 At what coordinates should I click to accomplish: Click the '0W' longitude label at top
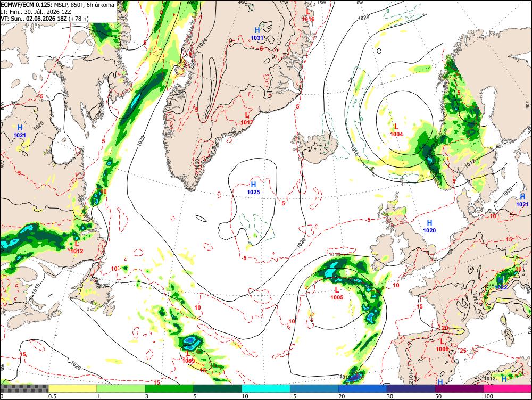360,3
